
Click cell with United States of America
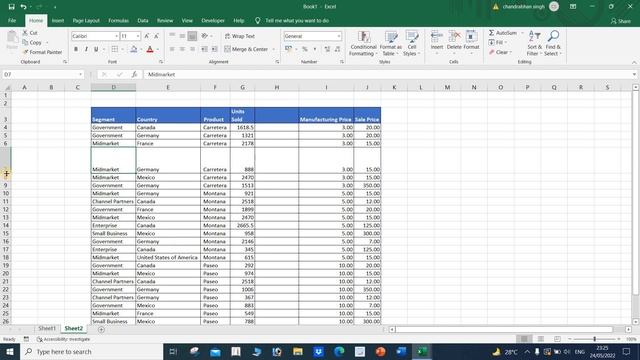tap(168, 258)
